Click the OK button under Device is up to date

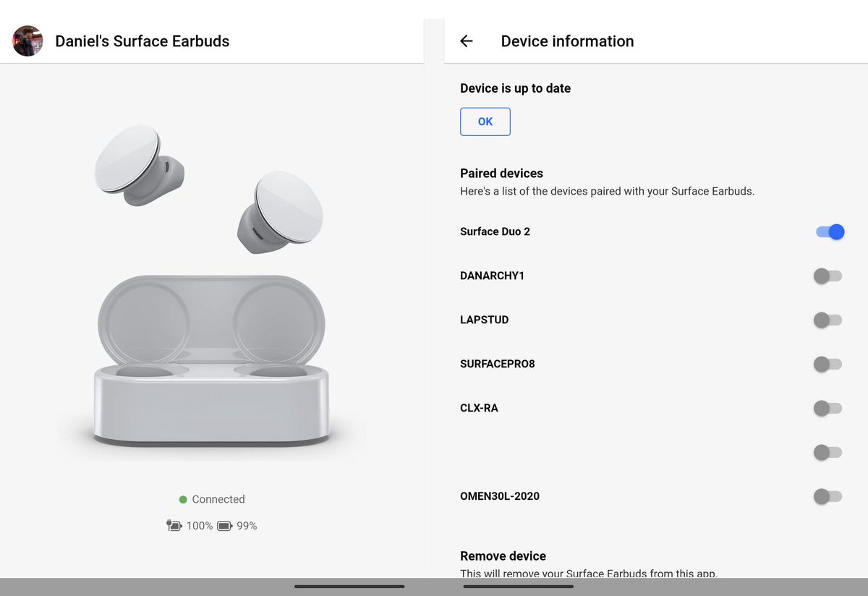tap(485, 122)
